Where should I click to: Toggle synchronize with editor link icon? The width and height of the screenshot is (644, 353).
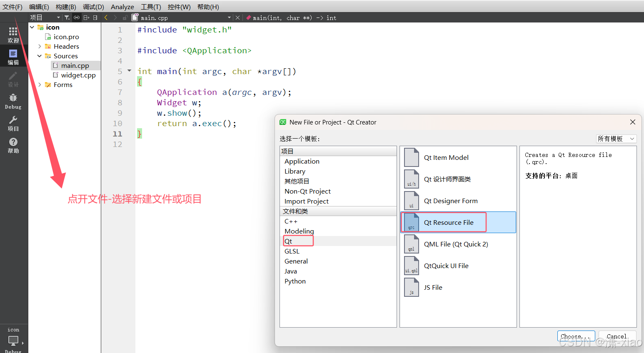coord(77,17)
